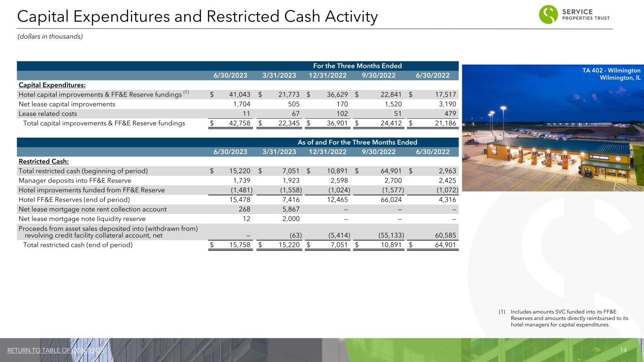The height and width of the screenshot is (362, 644).
Task: Click the green Service Properties Trust logo icon
Action: (548, 14)
